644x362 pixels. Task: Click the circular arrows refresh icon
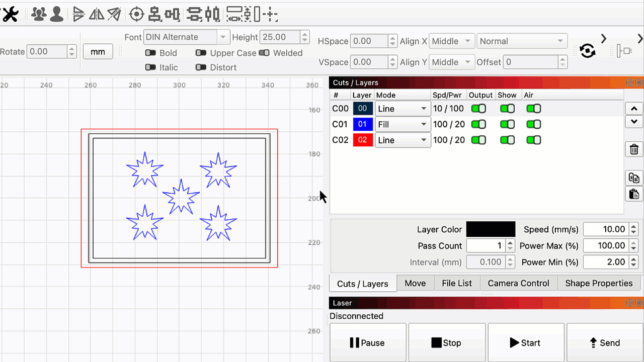pyautogui.click(x=587, y=51)
